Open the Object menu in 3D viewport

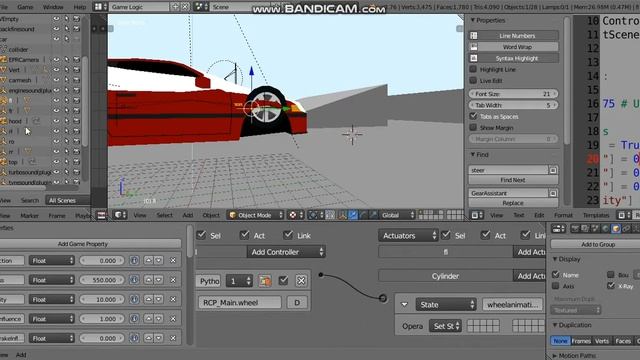(211, 215)
